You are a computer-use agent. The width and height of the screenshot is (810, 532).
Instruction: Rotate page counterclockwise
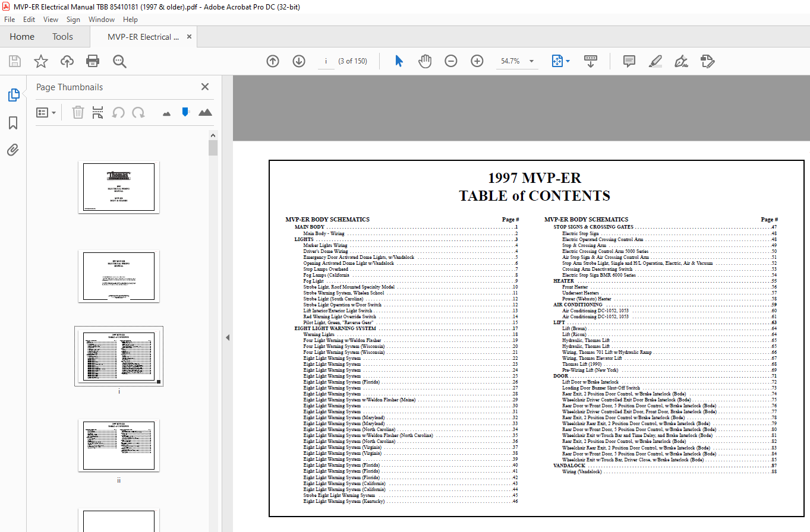[118, 112]
